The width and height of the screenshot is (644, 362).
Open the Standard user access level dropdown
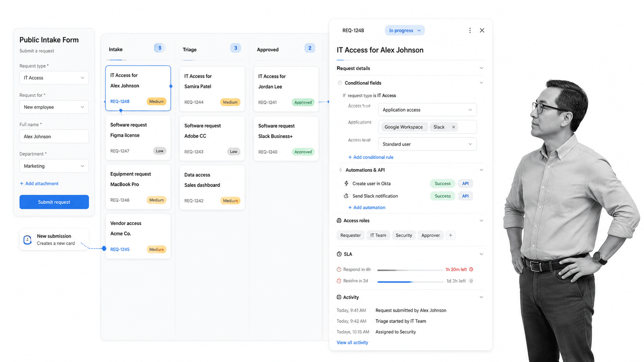click(x=427, y=144)
